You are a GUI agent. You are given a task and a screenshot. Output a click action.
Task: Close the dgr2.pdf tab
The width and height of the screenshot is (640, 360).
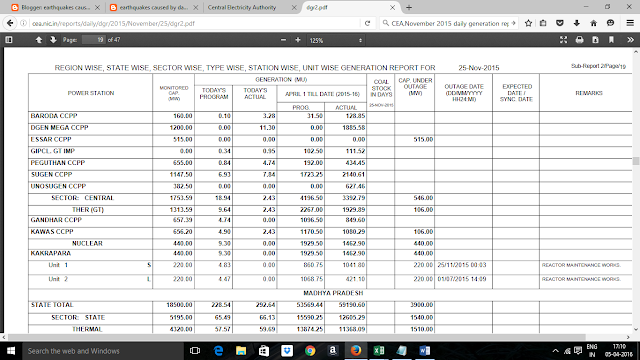pos(392,7)
